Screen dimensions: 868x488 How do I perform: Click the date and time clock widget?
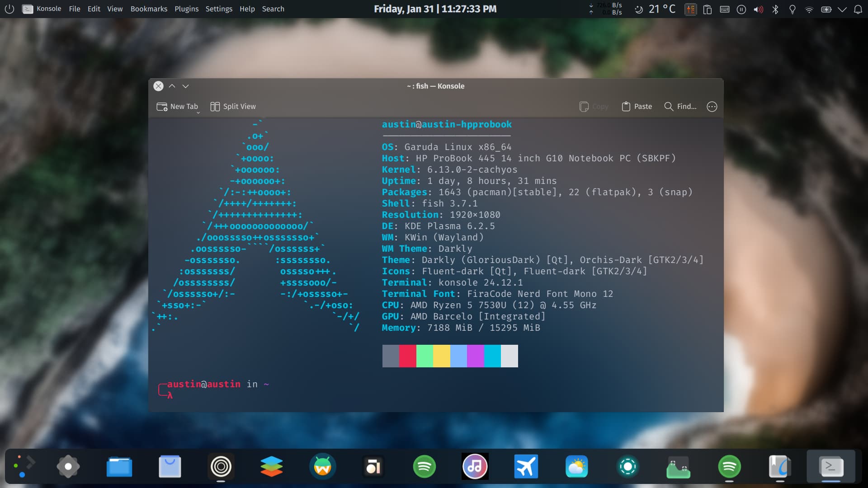click(x=435, y=9)
